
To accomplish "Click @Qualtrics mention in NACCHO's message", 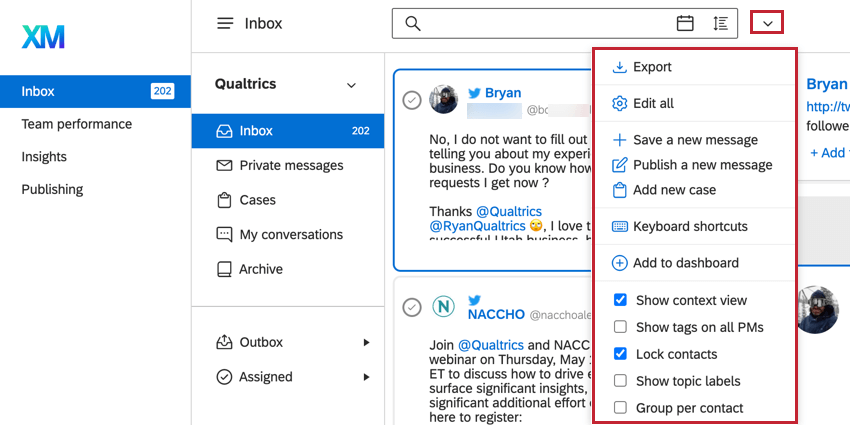I will [491, 345].
